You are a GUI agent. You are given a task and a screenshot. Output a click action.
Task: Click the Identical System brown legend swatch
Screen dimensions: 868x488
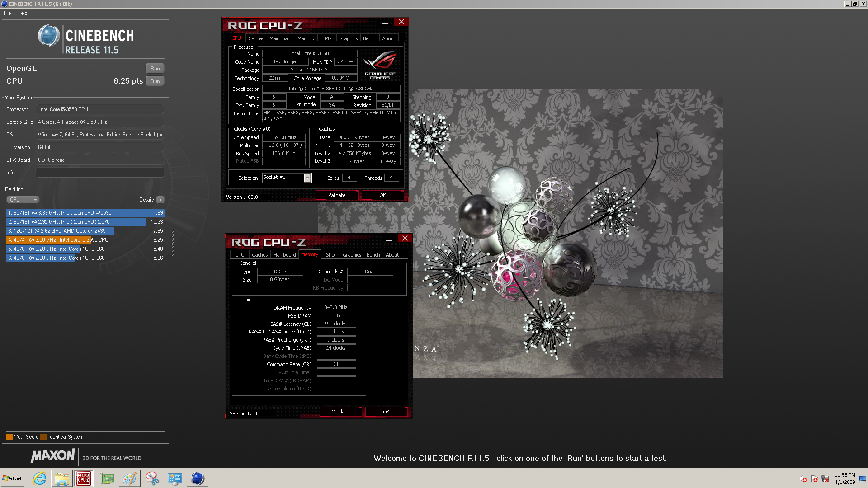coord(43,437)
